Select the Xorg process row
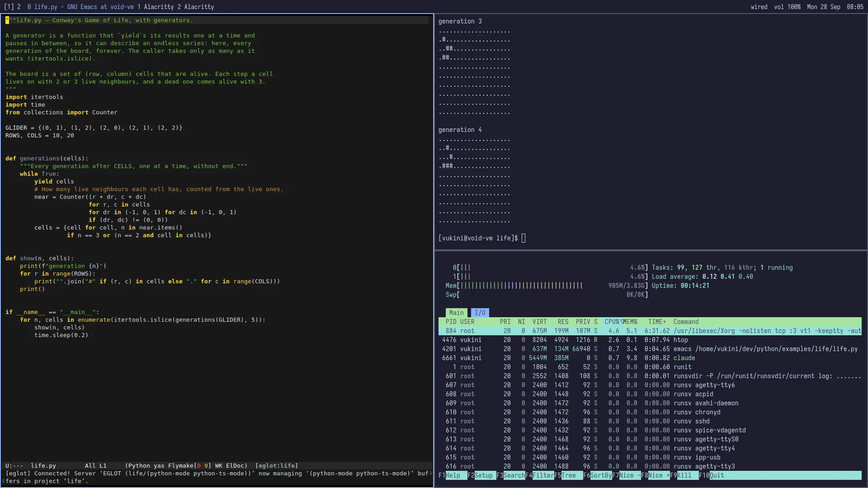 point(650,331)
